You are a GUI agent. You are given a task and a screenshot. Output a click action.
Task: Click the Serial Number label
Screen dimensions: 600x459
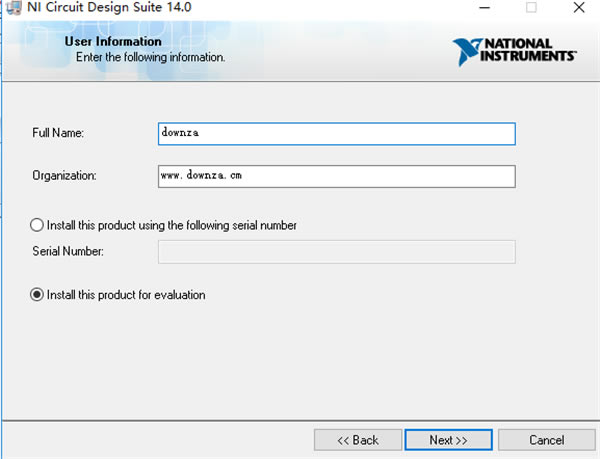67,251
